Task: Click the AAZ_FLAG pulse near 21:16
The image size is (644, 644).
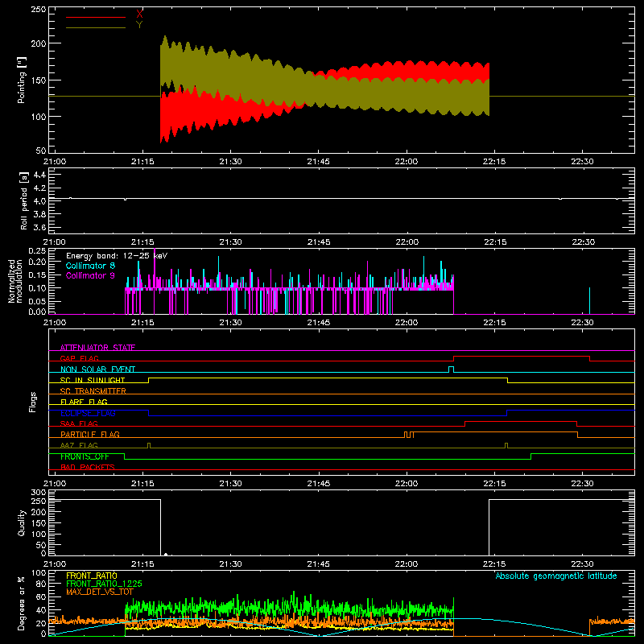Action: (149, 445)
